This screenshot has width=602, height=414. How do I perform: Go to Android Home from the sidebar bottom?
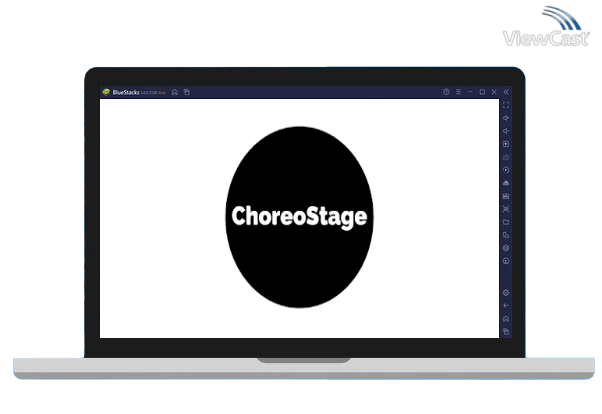tap(506, 319)
